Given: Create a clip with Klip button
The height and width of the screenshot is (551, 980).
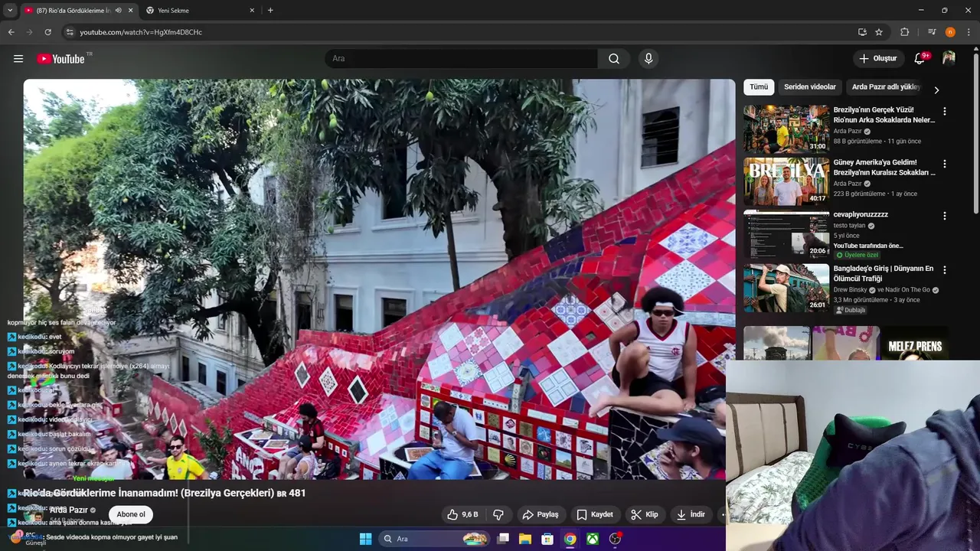Looking at the screenshot, I should point(645,514).
